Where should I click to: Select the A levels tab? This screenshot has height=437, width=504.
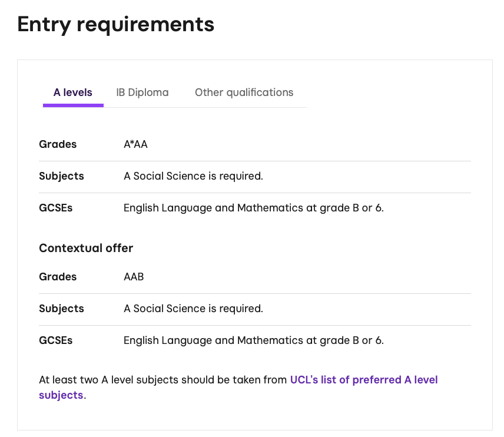73,92
